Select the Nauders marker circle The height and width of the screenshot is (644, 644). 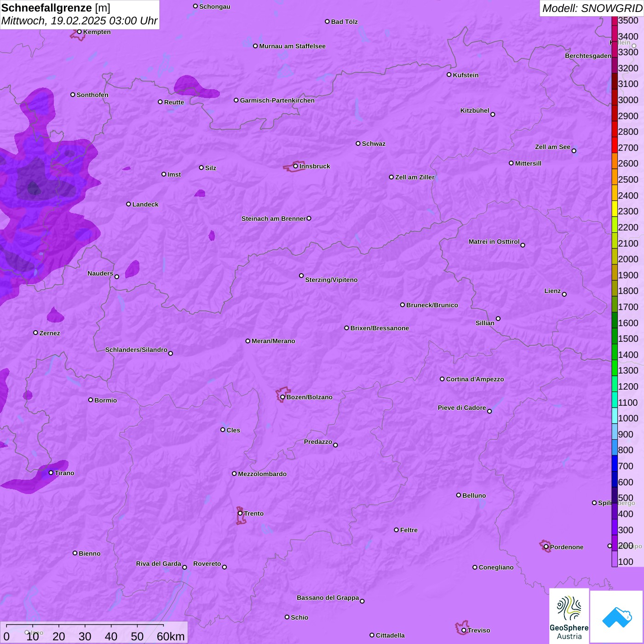click(x=116, y=277)
